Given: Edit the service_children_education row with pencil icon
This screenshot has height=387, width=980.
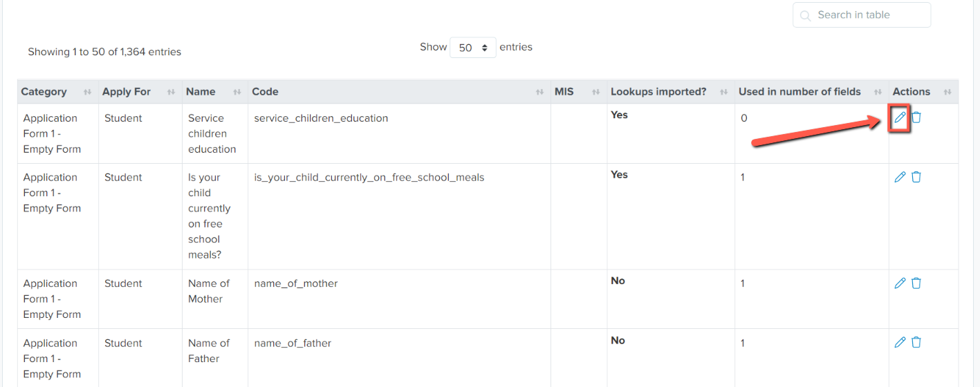Looking at the screenshot, I should tap(899, 117).
